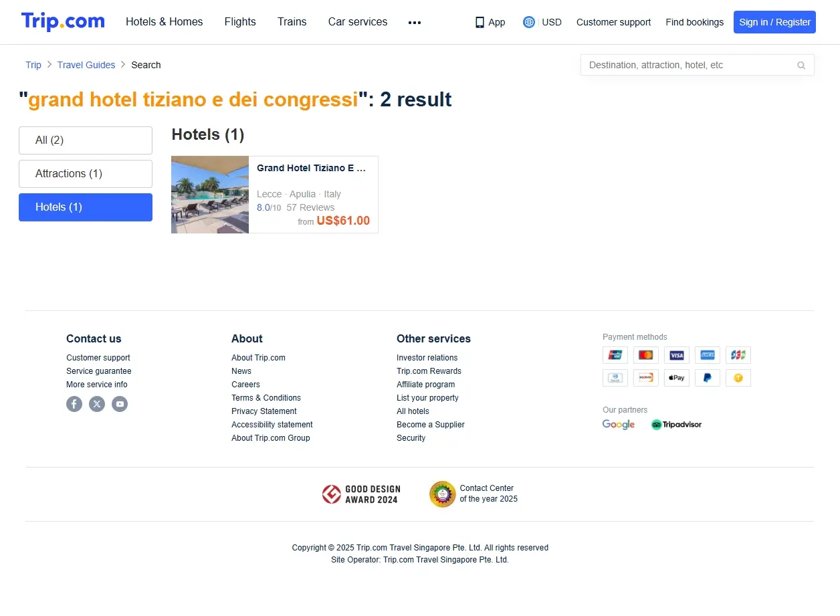Image resolution: width=840 pixels, height=616 pixels.
Task: Click the Mastercard payment icon
Action: 646,355
